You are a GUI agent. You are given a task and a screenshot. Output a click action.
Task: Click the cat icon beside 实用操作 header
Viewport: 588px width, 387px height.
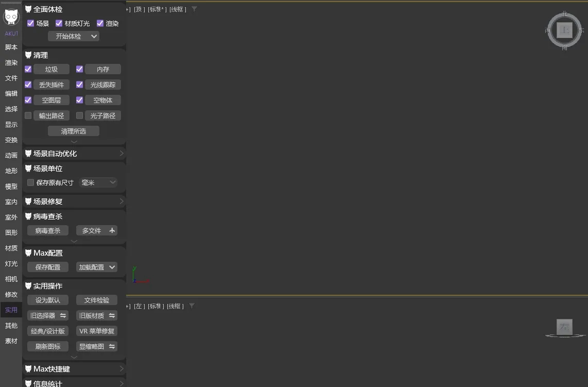click(x=28, y=286)
